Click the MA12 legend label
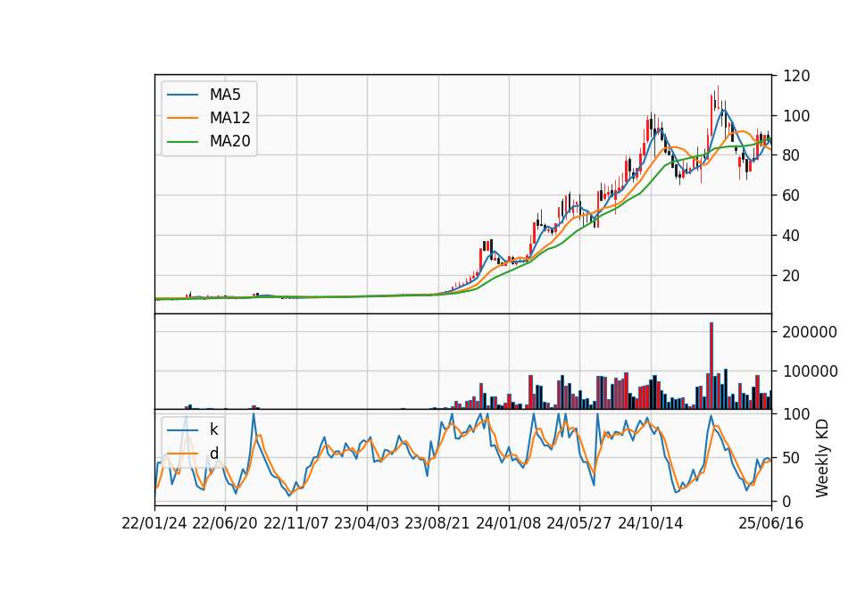 click(229, 118)
